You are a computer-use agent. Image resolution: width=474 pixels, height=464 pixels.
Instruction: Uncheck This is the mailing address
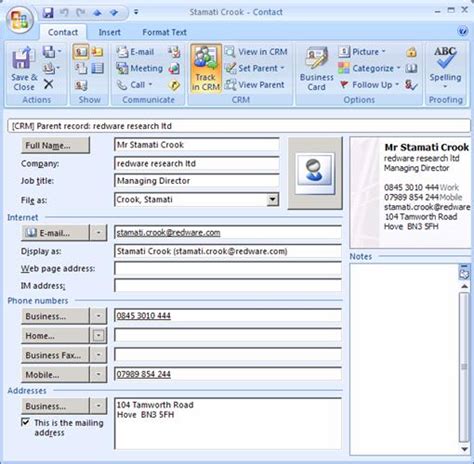click(25, 422)
